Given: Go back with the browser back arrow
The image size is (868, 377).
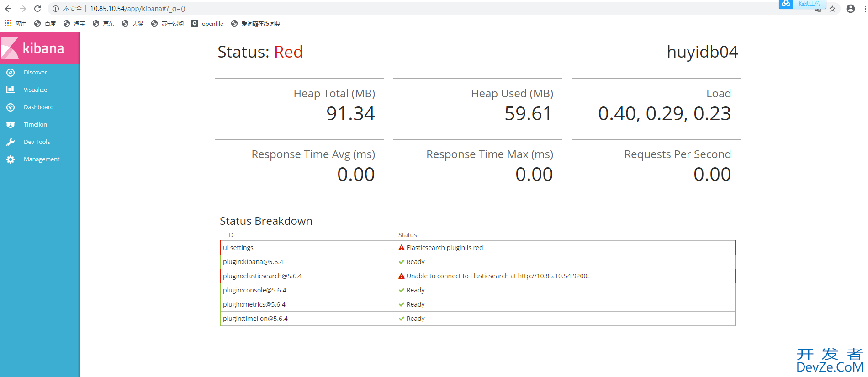Looking at the screenshot, I should (x=8, y=9).
